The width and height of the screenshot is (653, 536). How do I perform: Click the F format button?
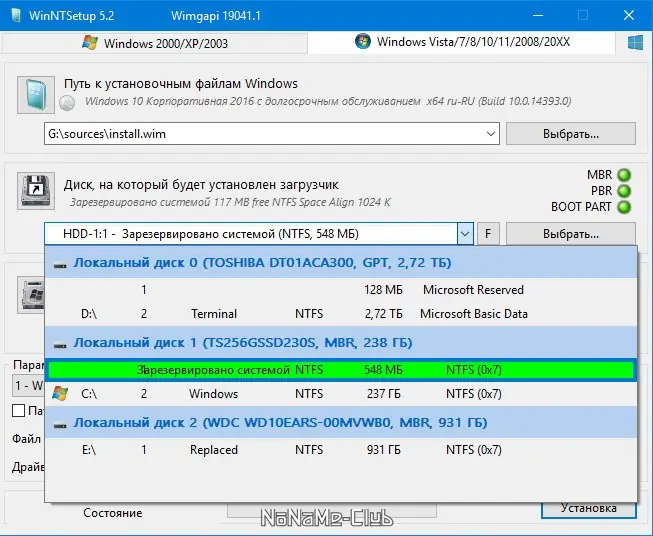(x=488, y=234)
